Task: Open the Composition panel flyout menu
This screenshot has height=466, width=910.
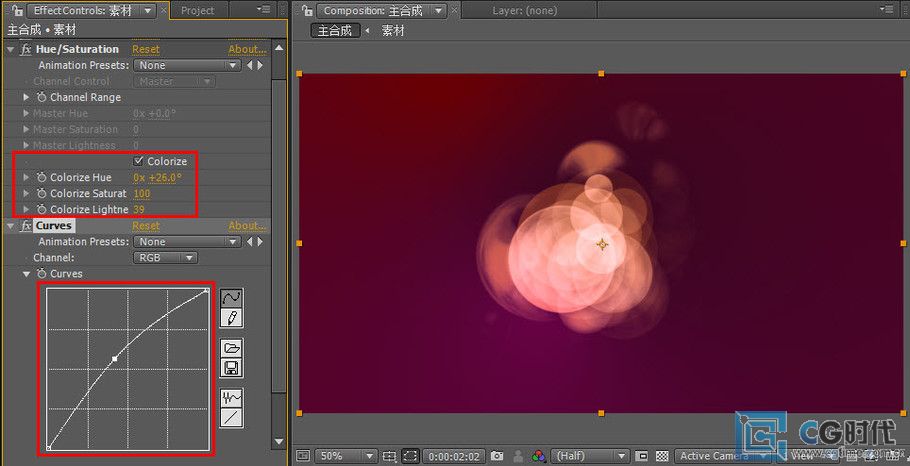Action: pos(887,10)
